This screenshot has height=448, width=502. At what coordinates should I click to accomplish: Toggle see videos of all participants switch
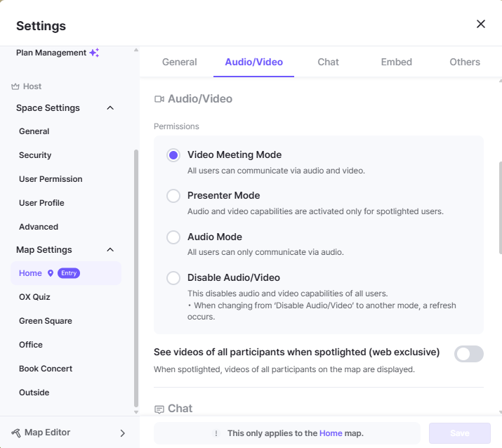tap(468, 354)
